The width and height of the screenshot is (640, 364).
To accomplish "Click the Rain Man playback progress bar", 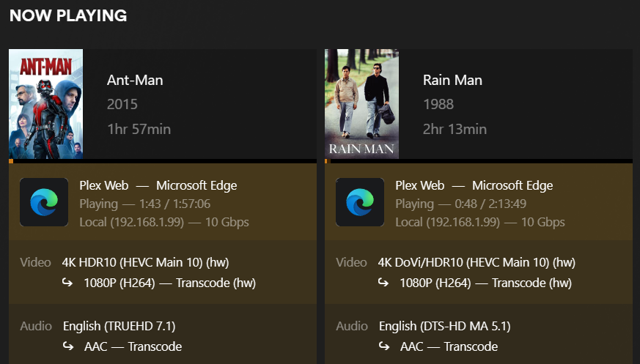I will [479, 161].
